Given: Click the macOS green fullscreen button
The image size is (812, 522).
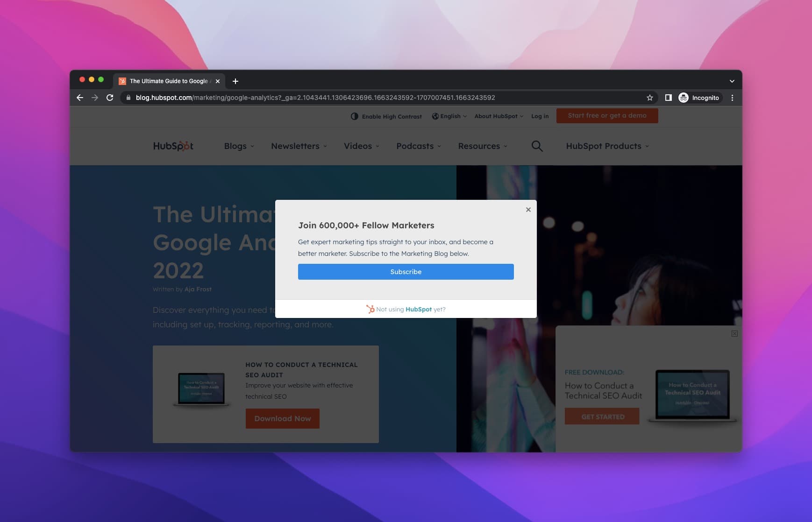Looking at the screenshot, I should (101, 79).
